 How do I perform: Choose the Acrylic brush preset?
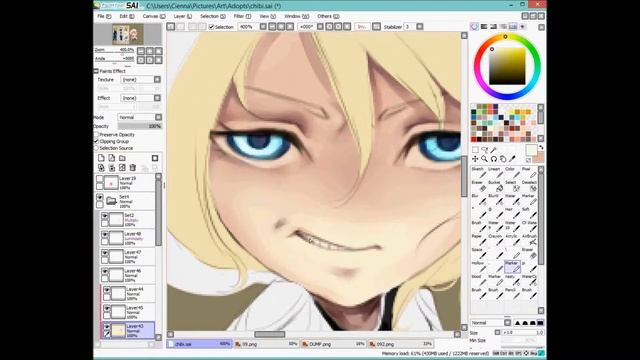(x=512, y=240)
